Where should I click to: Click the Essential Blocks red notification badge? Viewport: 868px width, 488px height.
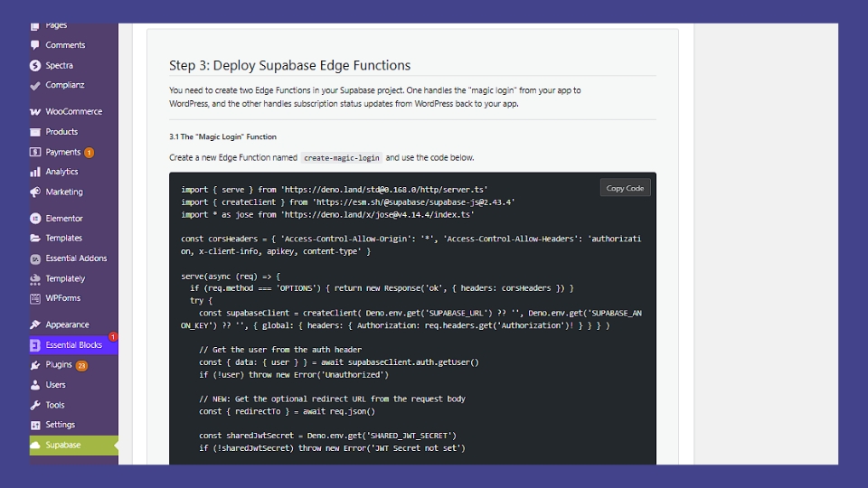click(113, 337)
